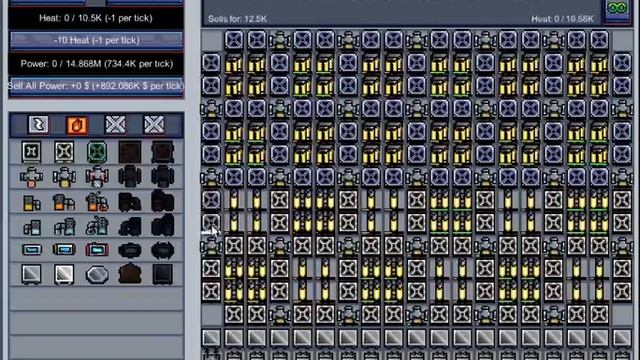Viewport: 640px width, 360px height.
Task: Select the basic yellow heat inlet part
Action: pyautogui.click(x=31, y=202)
